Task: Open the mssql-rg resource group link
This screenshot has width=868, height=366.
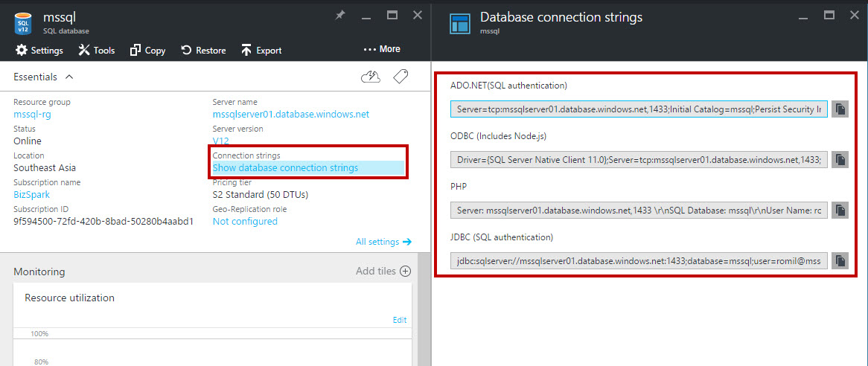Action: pyautogui.click(x=32, y=115)
